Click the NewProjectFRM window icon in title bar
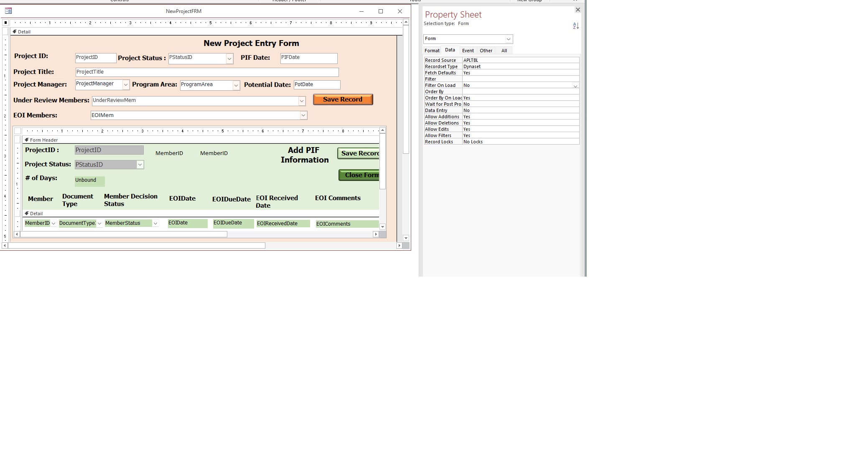Screen dimensions: 868x458 (9, 11)
